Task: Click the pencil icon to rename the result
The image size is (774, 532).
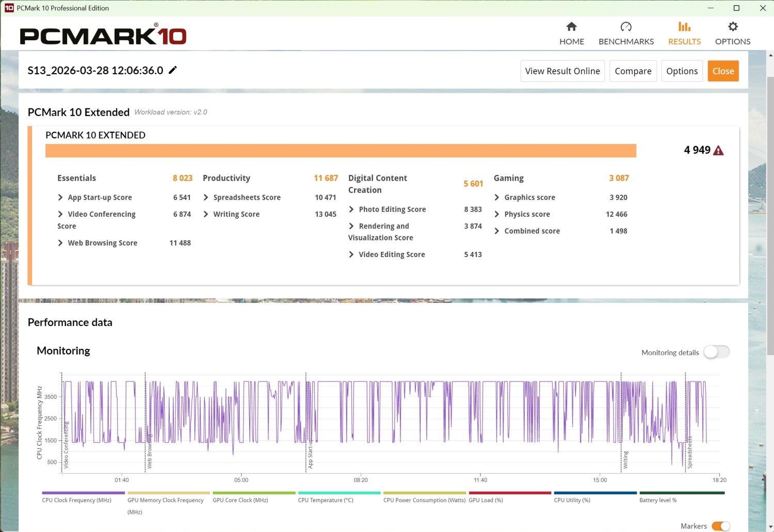Action: click(173, 70)
